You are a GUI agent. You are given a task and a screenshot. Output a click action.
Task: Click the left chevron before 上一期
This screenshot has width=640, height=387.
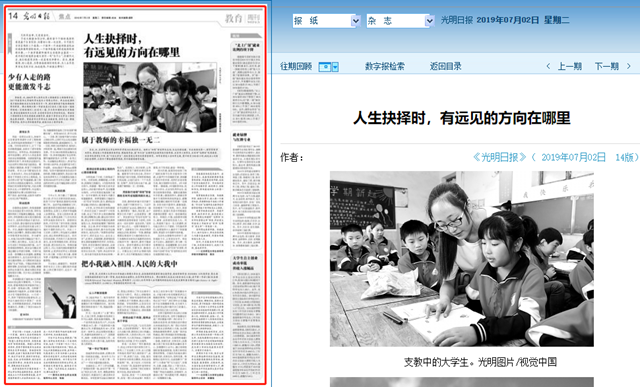point(548,66)
